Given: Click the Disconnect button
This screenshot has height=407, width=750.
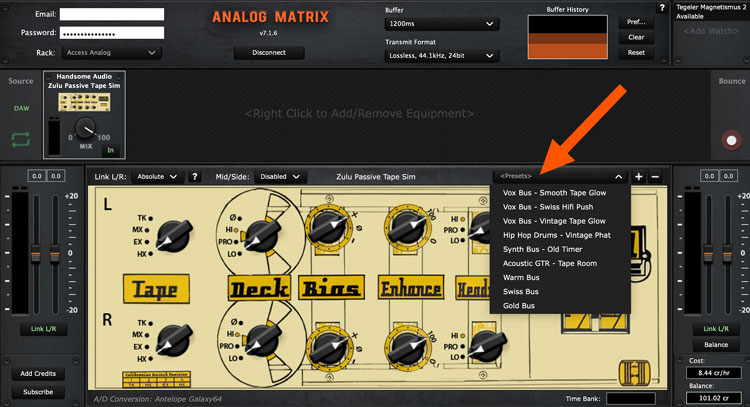Looking at the screenshot, I should pos(269,53).
